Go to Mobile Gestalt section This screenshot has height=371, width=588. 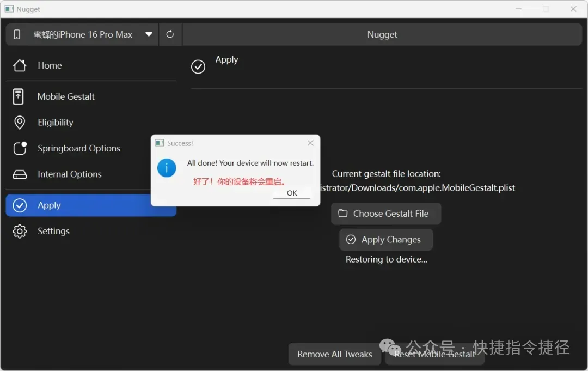91,97
